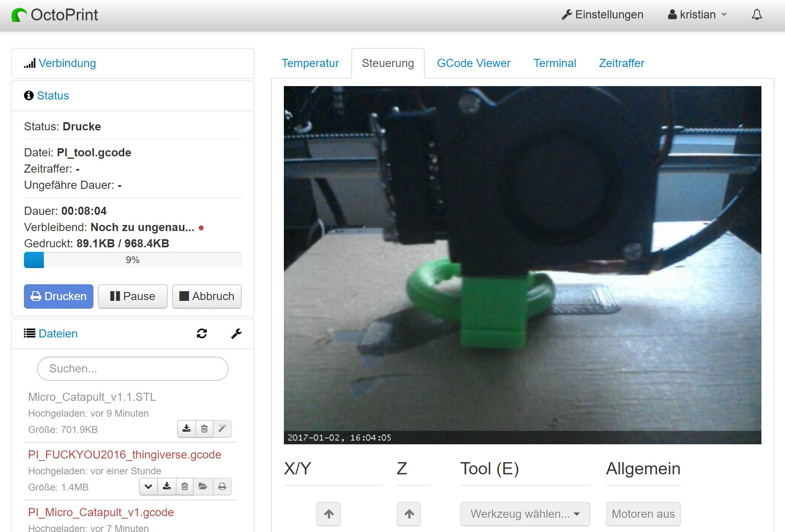Click the PI_tool.gcode file name in Status
The height and width of the screenshot is (532, 785).
pyautogui.click(x=94, y=153)
